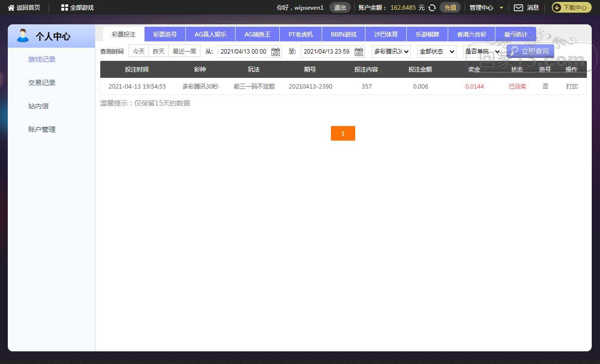Click the 今天 quick filter button
The image size is (600, 364).
pyautogui.click(x=139, y=51)
